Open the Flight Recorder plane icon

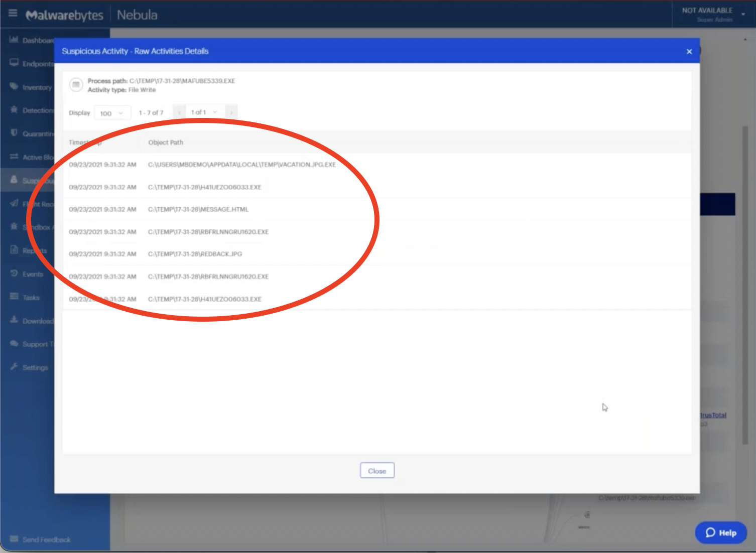point(14,203)
